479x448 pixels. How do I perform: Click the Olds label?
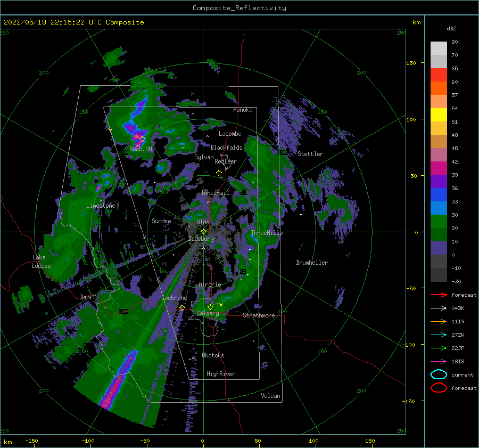pos(203,222)
